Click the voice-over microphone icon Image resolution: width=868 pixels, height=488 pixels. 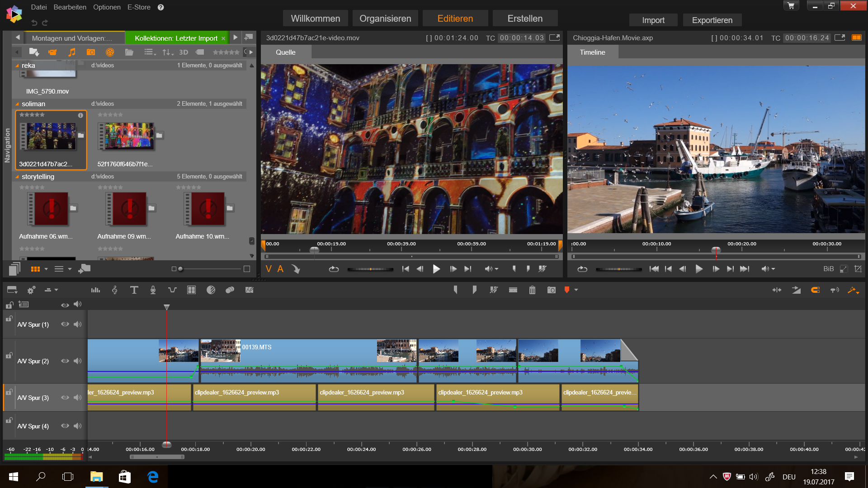(x=153, y=290)
